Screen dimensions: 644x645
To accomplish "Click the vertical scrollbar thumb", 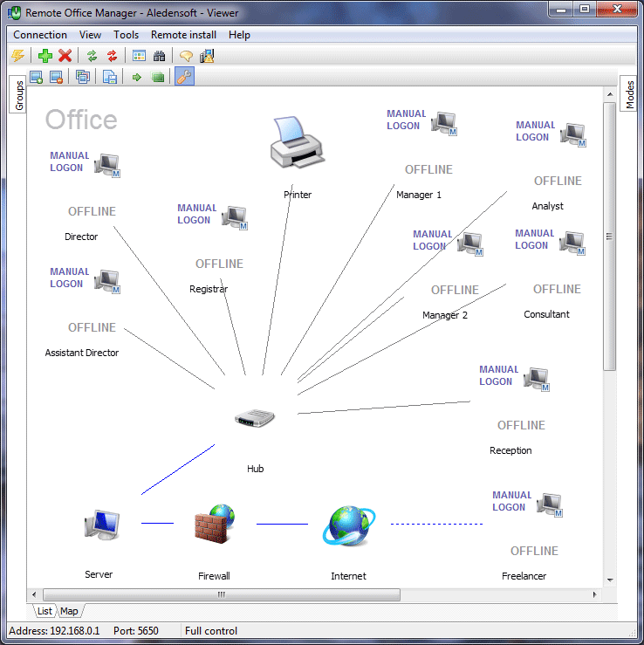I will tap(609, 237).
